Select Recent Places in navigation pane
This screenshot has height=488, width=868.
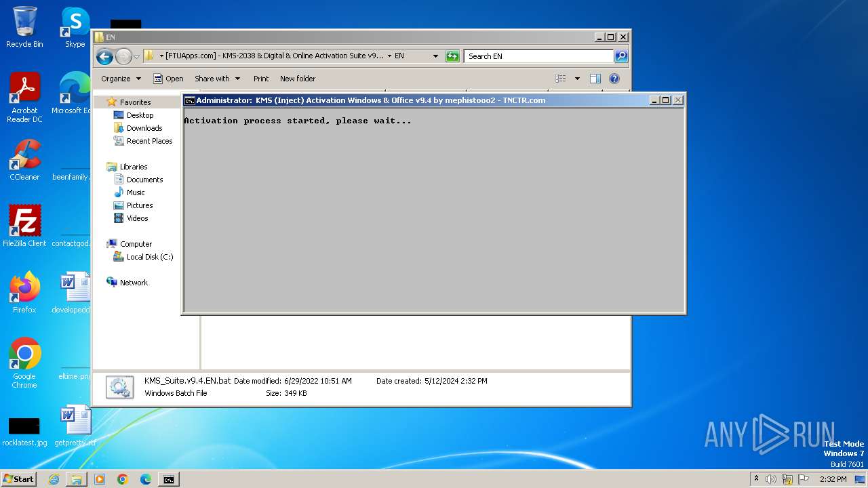pos(149,141)
